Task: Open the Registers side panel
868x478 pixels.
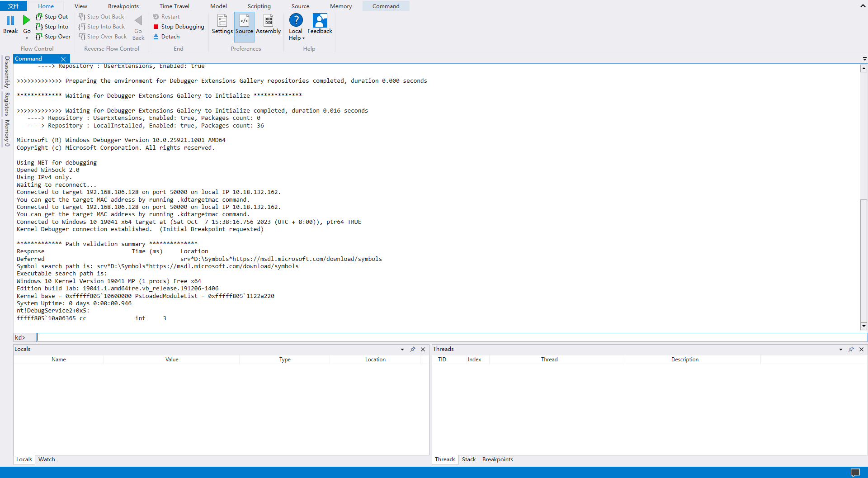Action: [x=7, y=104]
